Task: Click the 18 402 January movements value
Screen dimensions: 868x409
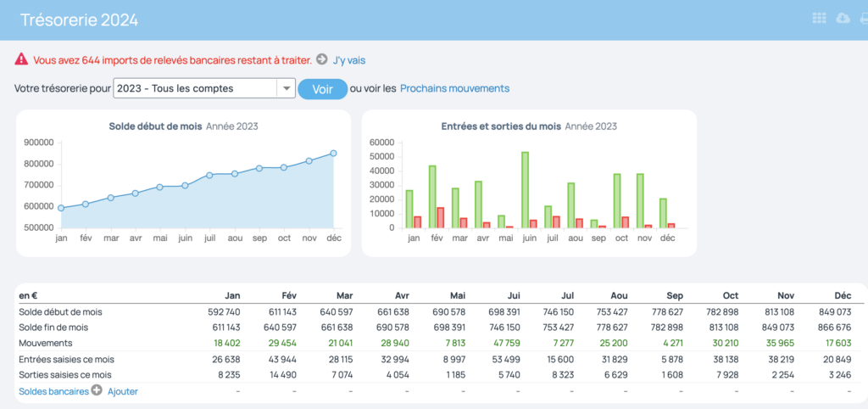Action: [x=225, y=343]
